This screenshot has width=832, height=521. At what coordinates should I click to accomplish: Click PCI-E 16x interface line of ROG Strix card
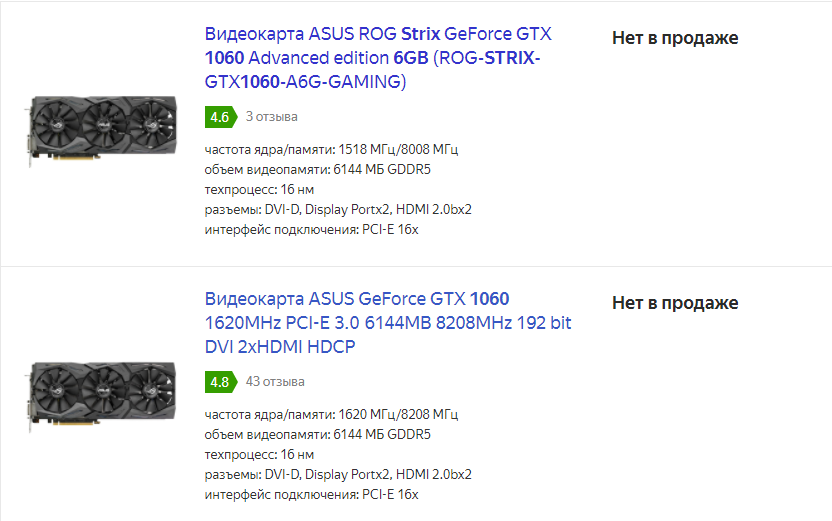[x=311, y=230]
